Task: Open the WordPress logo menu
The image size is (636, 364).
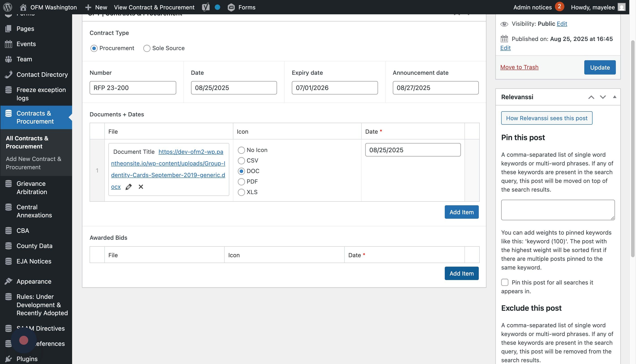Action: click(x=8, y=7)
